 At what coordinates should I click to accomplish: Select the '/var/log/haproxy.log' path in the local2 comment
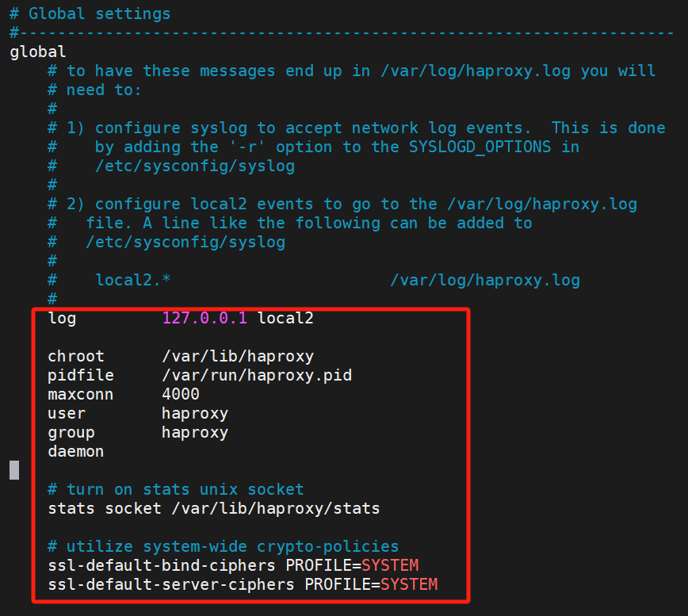pos(484,280)
